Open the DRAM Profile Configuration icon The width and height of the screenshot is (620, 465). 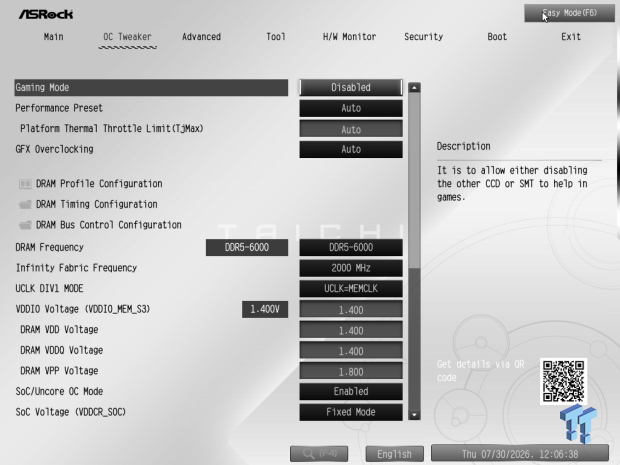click(x=25, y=184)
